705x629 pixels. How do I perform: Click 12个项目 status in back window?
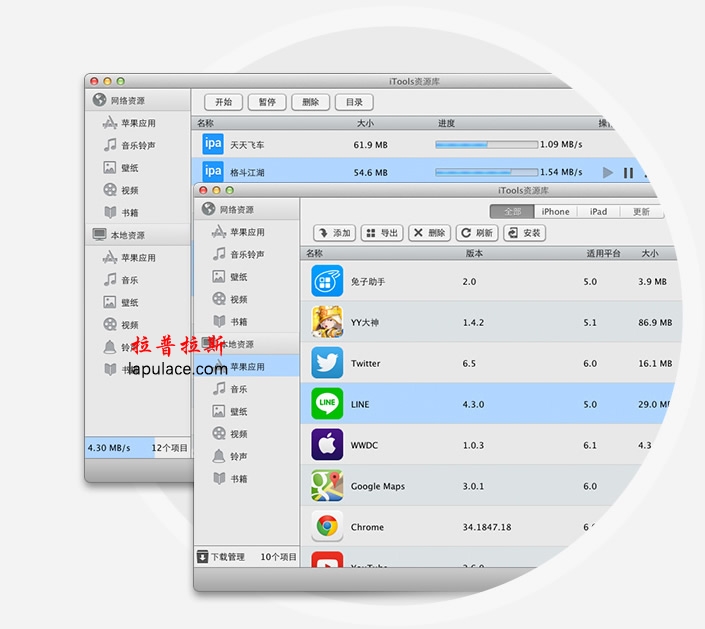(x=169, y=448)
